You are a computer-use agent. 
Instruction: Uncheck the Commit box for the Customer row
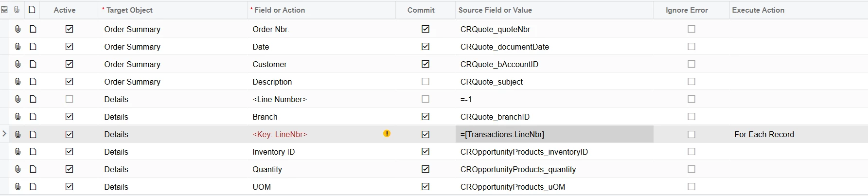click(x=425, y=64)
